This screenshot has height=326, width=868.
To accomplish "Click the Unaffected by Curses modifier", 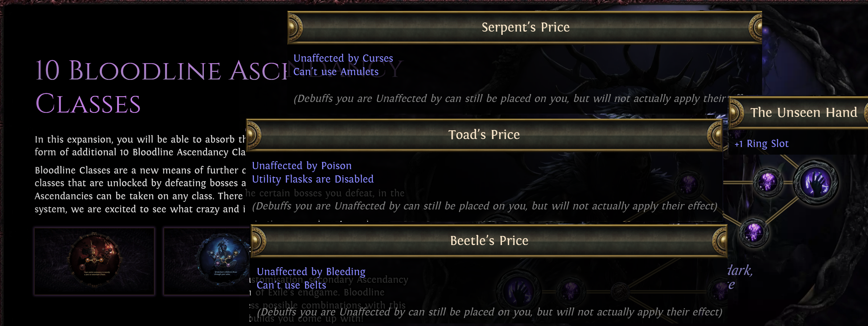I will 343,58.
